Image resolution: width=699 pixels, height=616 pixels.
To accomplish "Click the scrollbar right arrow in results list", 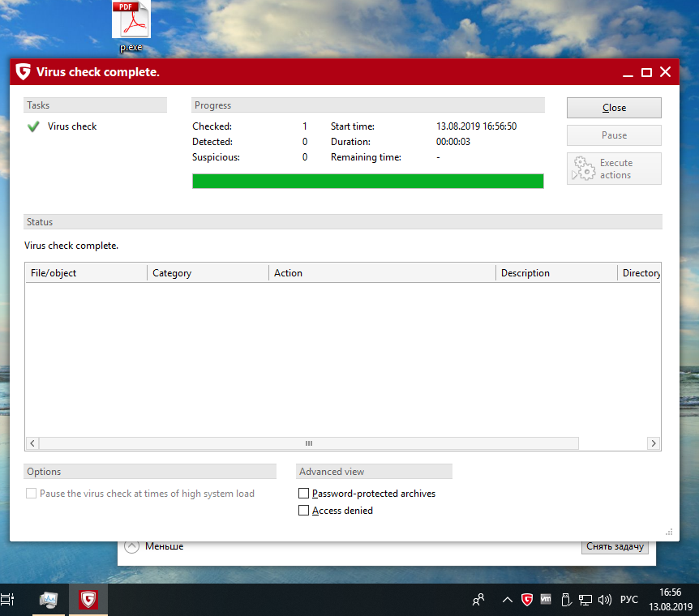I will (654, 443).
